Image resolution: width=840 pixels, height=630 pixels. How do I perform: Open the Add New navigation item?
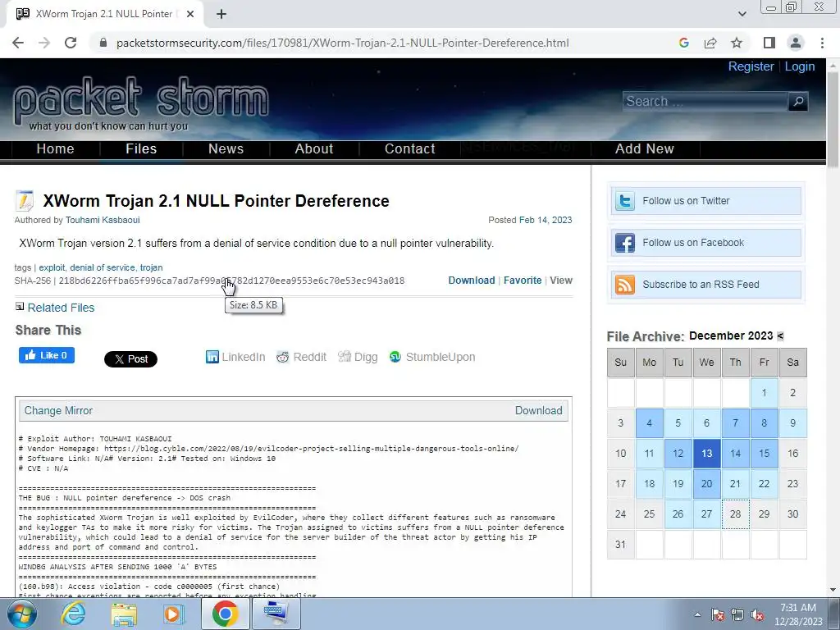tap(645, 149)
